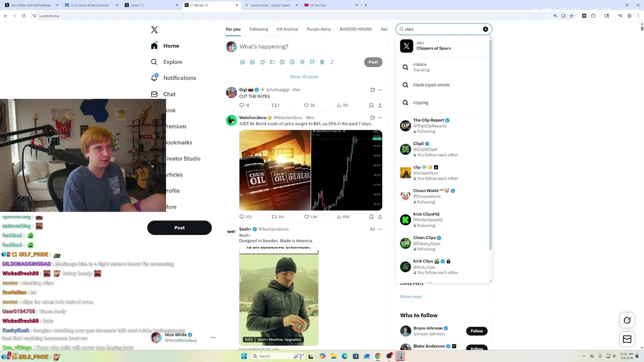The height and width of the screenshot is (362, 644).
Task: Select the For you tab
Action: (233, 29)
